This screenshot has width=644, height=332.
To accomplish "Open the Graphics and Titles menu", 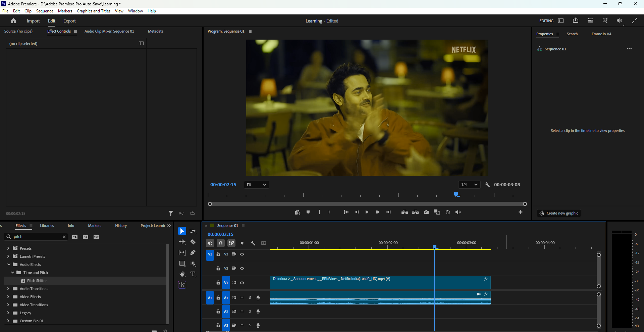I will click(94, 11).
